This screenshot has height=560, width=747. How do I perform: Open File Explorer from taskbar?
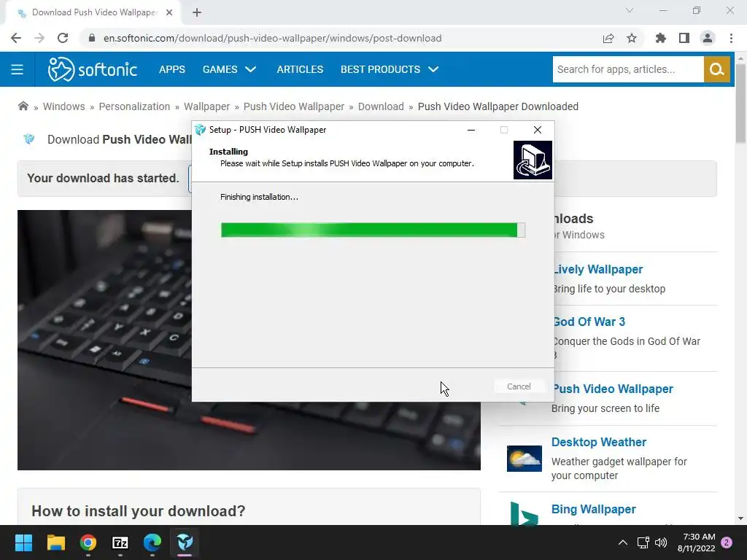tap(55, 542)
